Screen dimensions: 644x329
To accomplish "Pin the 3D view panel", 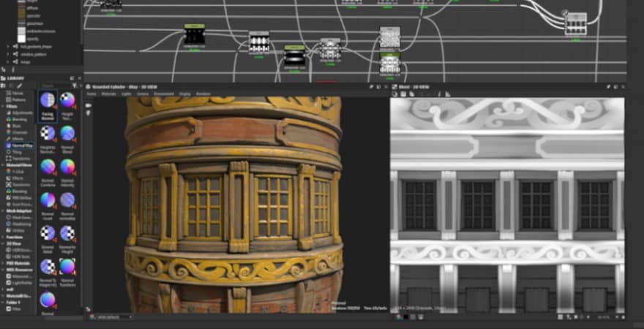I will click(371, 86).
